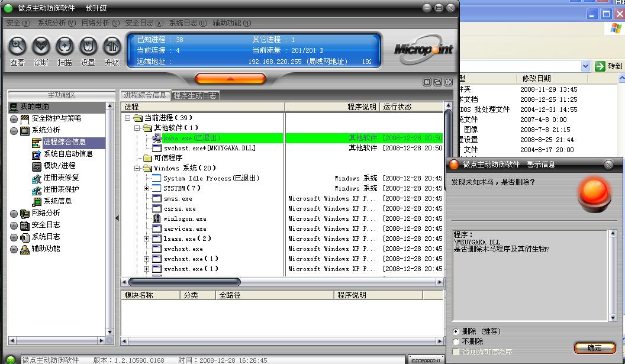Screen dimensions: 625x364
Task: Open 注册表修复 in the sidebar tree
Action: tap(61, 178)
